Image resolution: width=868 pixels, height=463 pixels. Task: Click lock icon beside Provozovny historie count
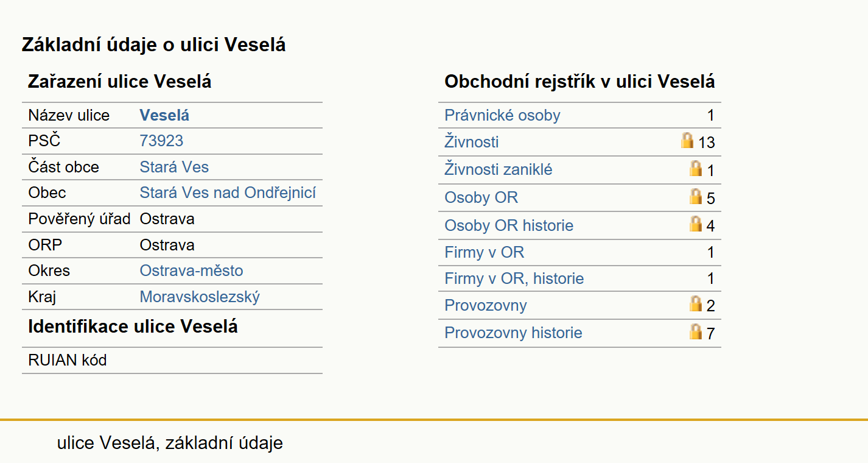(696, 331)
